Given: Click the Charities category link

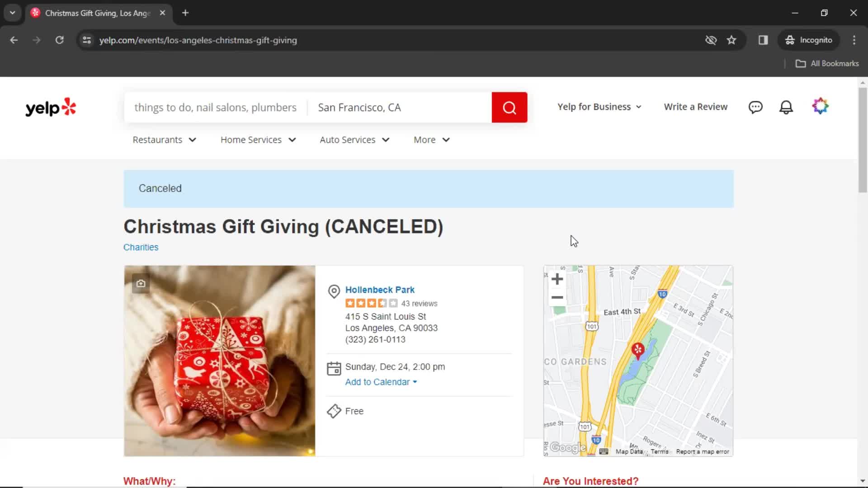Looking at the screenshot, I should 141,247.
